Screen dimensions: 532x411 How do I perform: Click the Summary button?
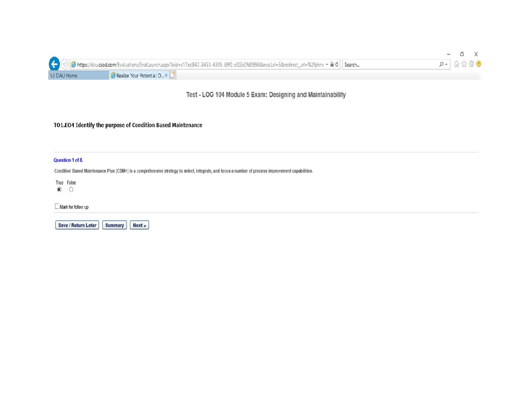tap(114, 225)
